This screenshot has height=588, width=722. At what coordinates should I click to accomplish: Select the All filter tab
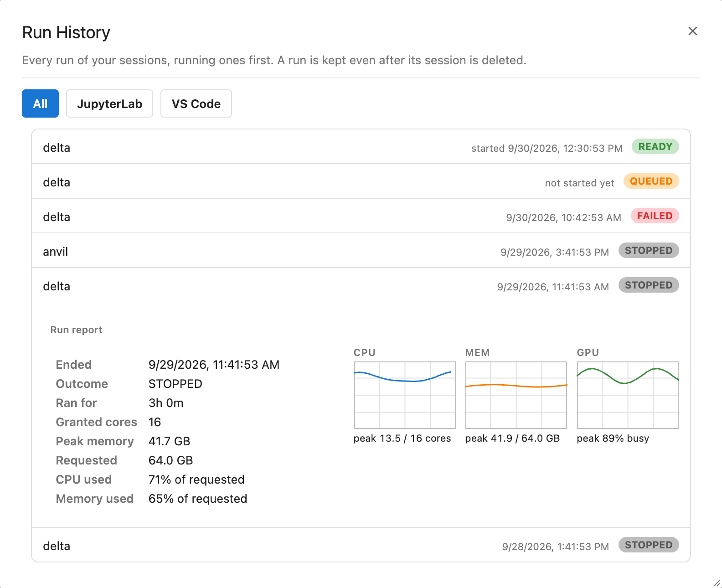click(x=40, y=103)
